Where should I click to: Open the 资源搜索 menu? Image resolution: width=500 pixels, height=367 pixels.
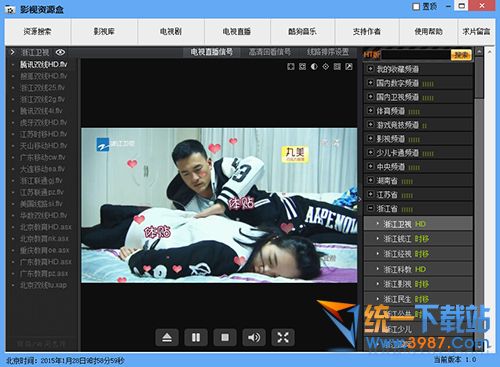click(x=38, y=32)
